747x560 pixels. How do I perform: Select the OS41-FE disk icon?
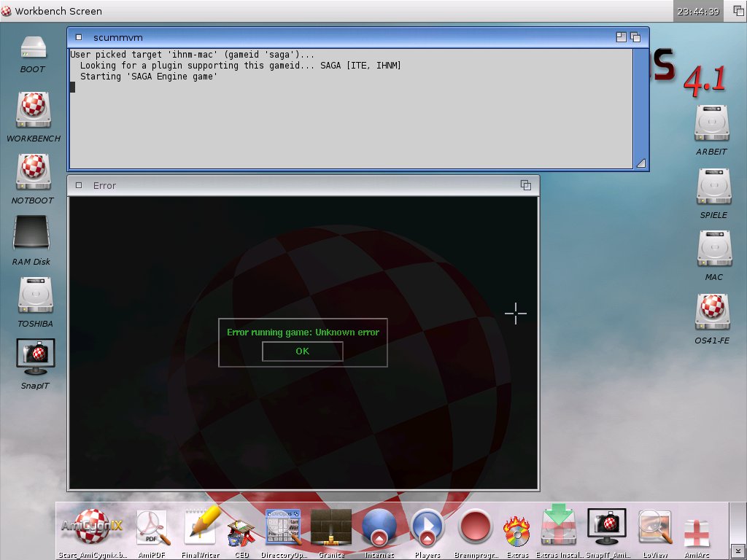pos(713,312)
